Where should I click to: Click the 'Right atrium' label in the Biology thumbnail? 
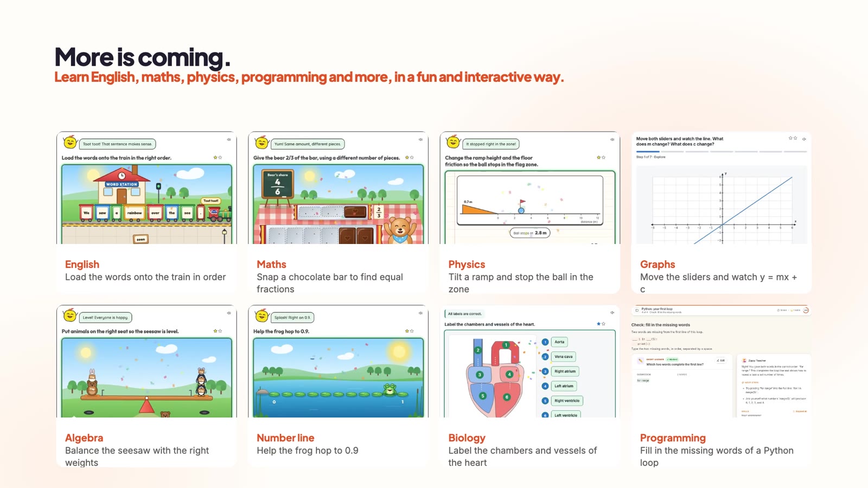(565, 371)
